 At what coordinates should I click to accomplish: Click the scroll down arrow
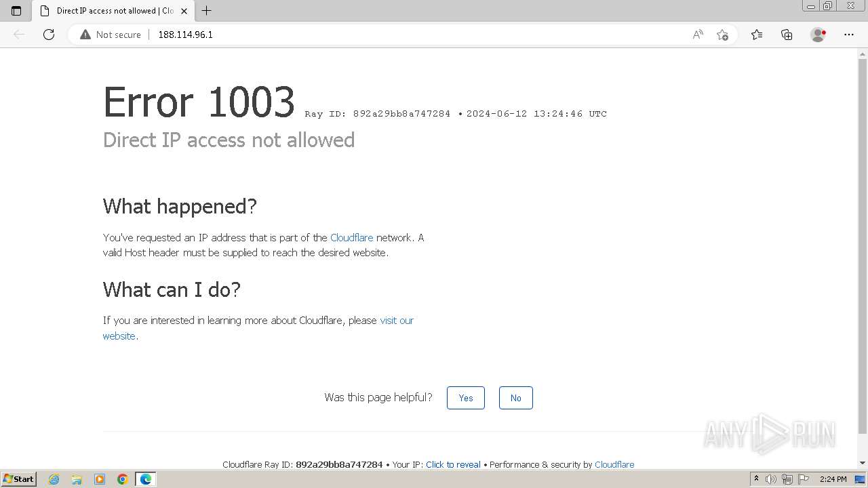pos(863,463)
